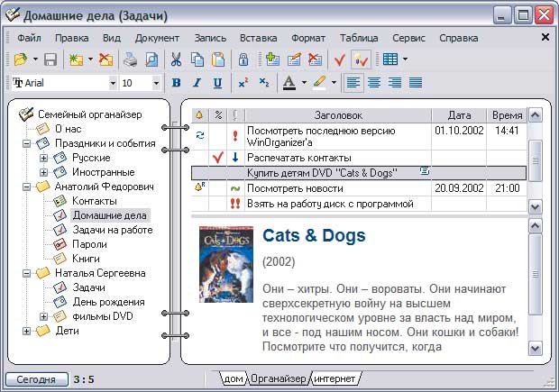The height and width of the screenshot is (392, 559).
Task: Toggle Italic formatting
Action: (x=197, y=83)
